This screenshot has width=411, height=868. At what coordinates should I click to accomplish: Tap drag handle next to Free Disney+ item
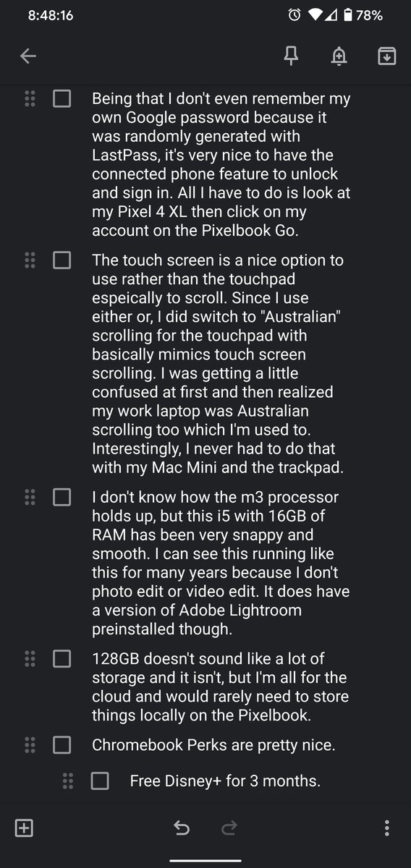[x=67, y=781]
